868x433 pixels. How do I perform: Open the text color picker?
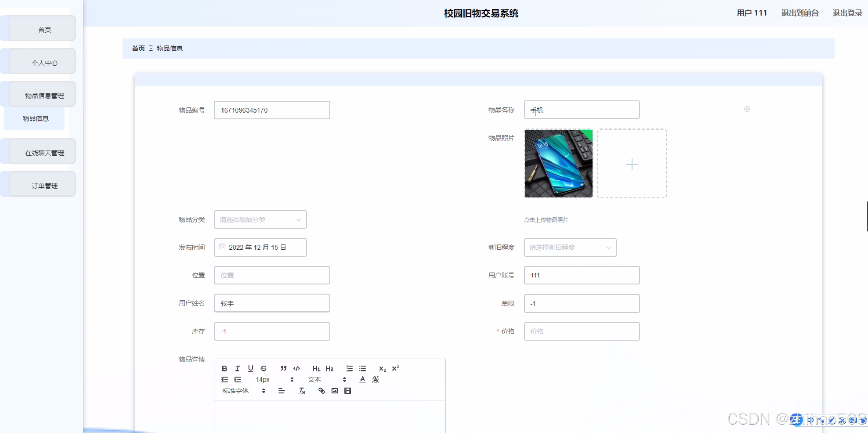tap(362, 380)
